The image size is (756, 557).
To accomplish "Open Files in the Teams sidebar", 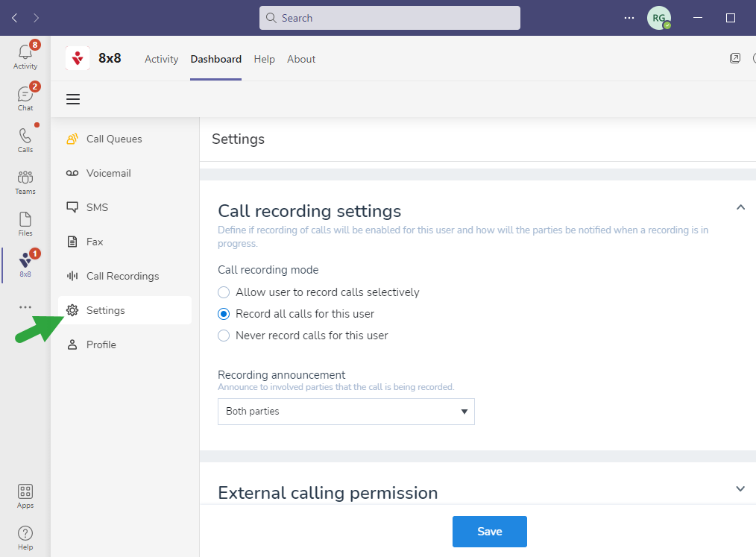I will pyautogui.click(x=25, y=221).
